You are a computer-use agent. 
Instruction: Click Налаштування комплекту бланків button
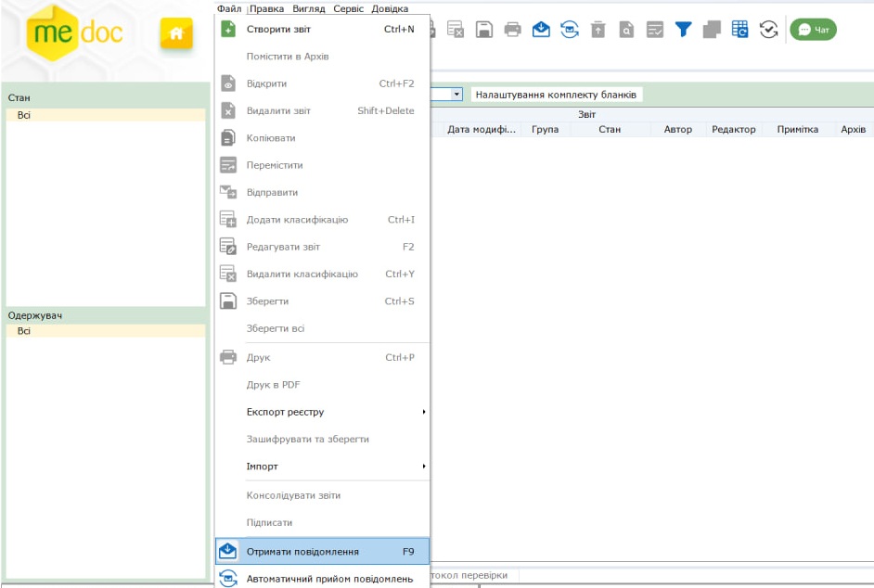click(556, 95)
